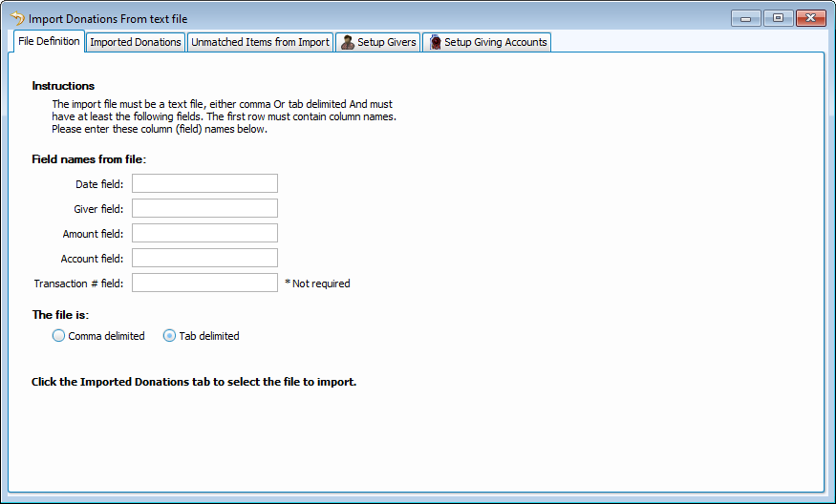
Task: Close the Import Donations window
Action: (x=810, y=18)
